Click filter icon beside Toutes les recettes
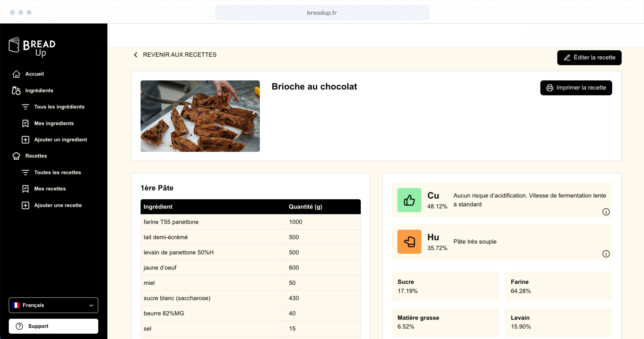The image size is (644, 339). [25, 173]
